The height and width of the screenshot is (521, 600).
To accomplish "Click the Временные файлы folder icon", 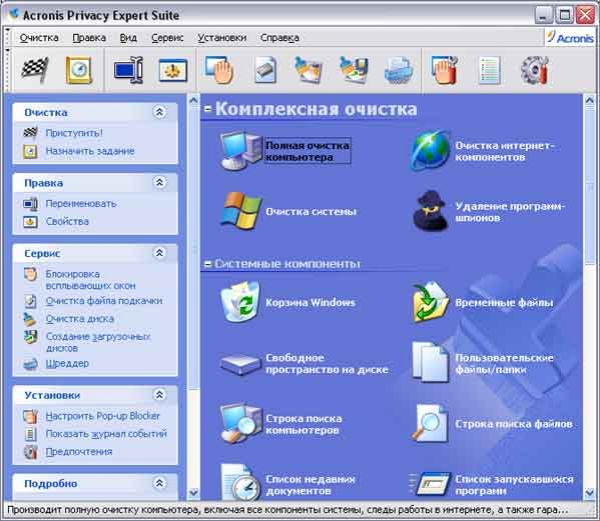I will 430,302.
